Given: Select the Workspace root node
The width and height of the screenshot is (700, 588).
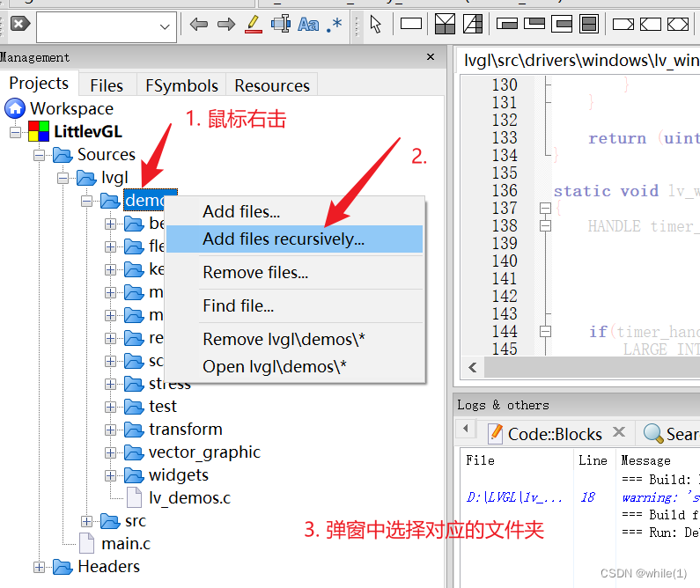Looking at the screenshot, I should point(71,108).
